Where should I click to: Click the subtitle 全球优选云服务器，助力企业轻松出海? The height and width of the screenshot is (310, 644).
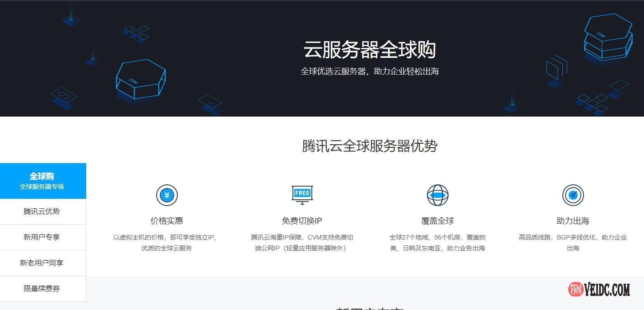(371, 71)
